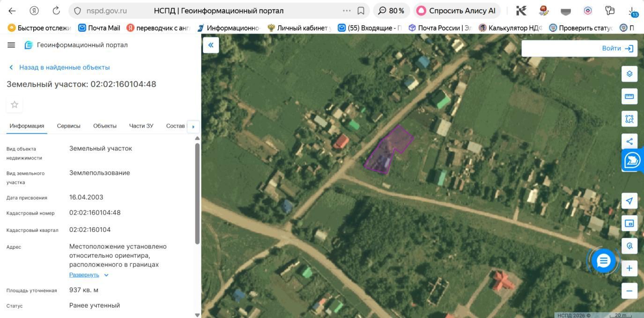Open Спросить Алису AI in the browser toolbar
This screenshot has height=318, width=644.
pos(457,10)
